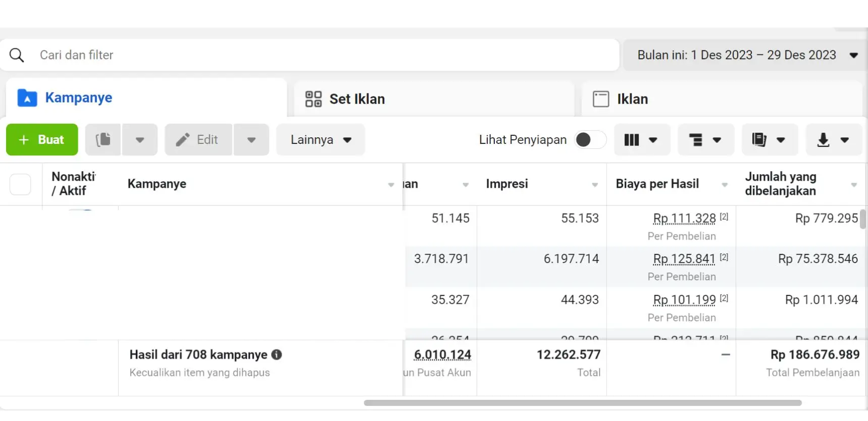Switch to the Set Iklan tab

[x=434, y=99]
